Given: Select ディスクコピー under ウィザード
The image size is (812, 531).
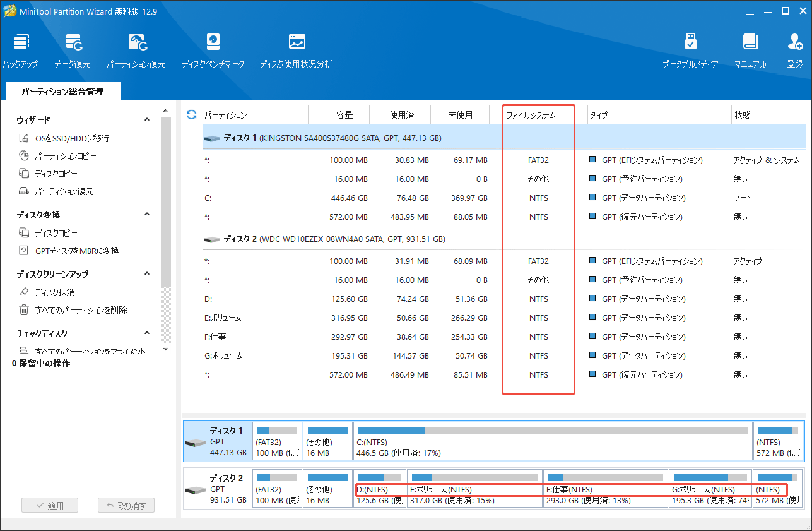Looking at the screenshot, I should coord(49,174).
